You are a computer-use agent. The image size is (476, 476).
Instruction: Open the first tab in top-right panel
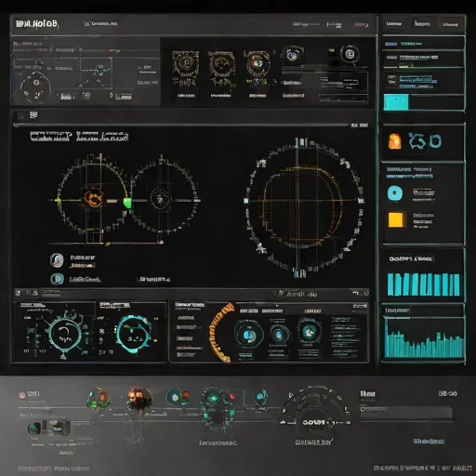(394, 24)
